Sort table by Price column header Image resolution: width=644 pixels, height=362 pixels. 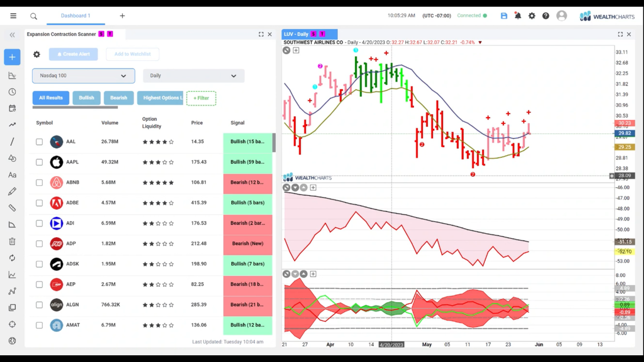click(x=197, y=123)
